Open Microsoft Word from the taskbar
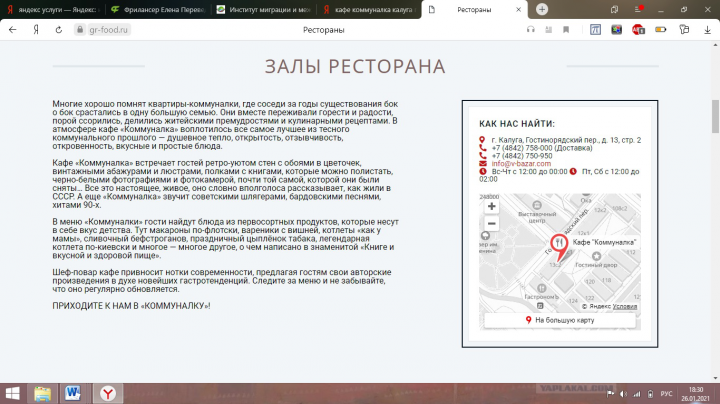Viewport: 720px width, 404px height. (x=73, y=393)
